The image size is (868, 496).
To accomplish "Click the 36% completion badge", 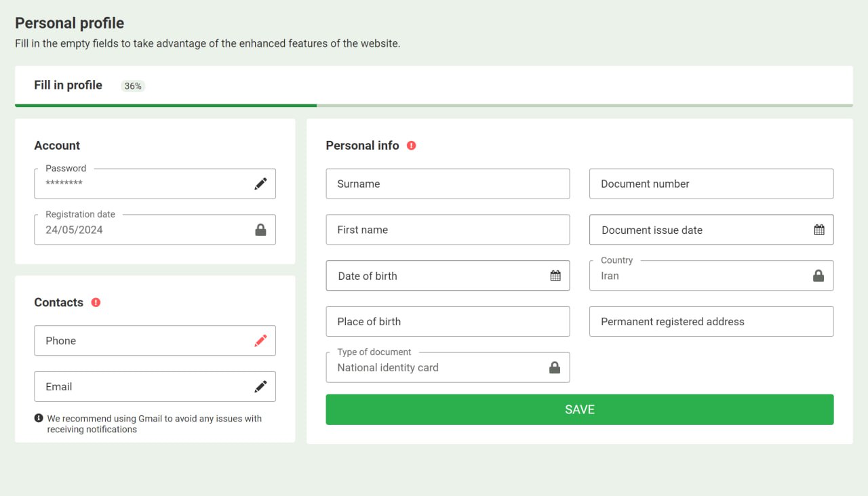I will point(132,86).
